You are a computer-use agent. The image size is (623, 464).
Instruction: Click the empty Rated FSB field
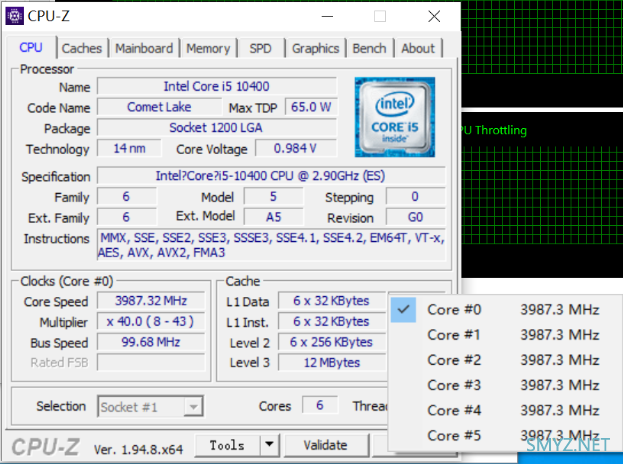(x=151, y=363)
